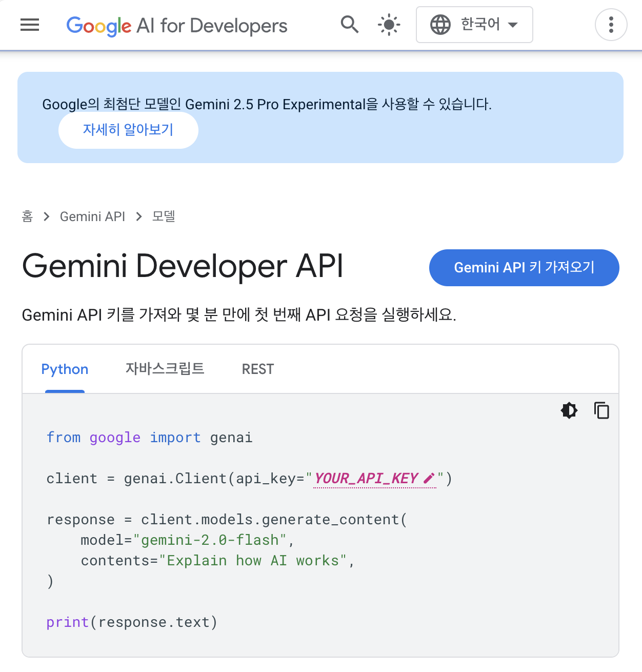Click the print(response.text) code line

(132, 622)
